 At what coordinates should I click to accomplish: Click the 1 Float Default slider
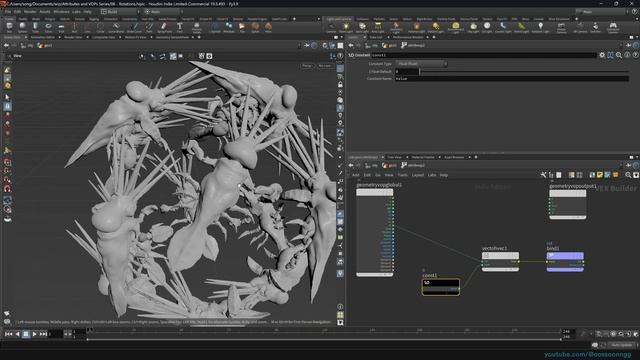click(524, 71)
